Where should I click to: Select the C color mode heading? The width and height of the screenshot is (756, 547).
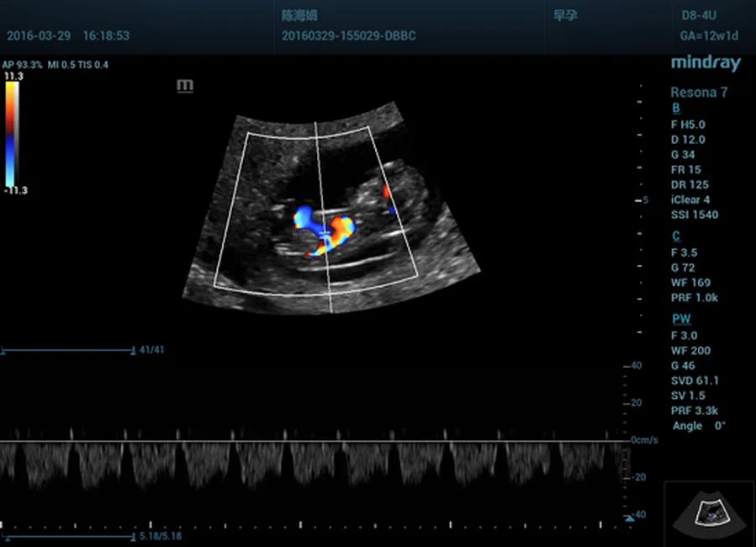[675, 236]
